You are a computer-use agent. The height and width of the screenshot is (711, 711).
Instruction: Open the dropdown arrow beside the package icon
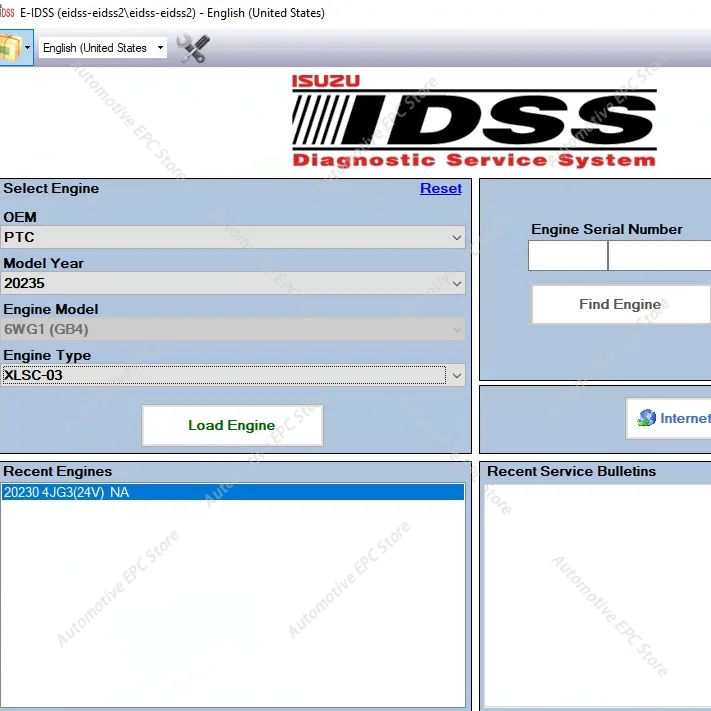coord(28,48)
